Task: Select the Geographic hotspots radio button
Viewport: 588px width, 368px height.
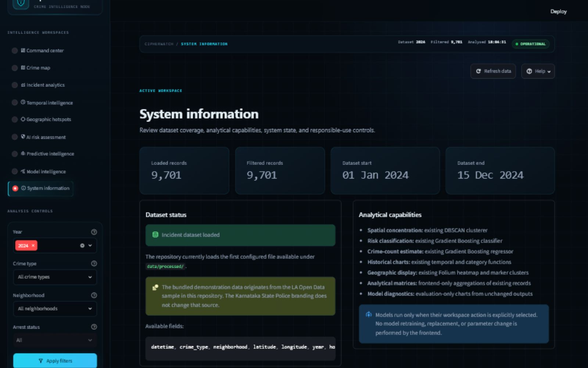Action: [15, 120]
